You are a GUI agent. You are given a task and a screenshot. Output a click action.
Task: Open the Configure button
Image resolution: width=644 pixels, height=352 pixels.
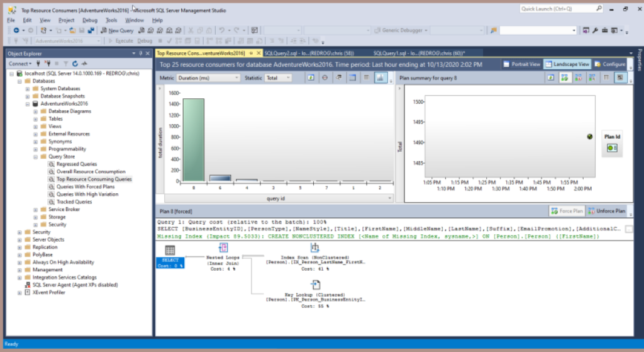click(610, 64)
